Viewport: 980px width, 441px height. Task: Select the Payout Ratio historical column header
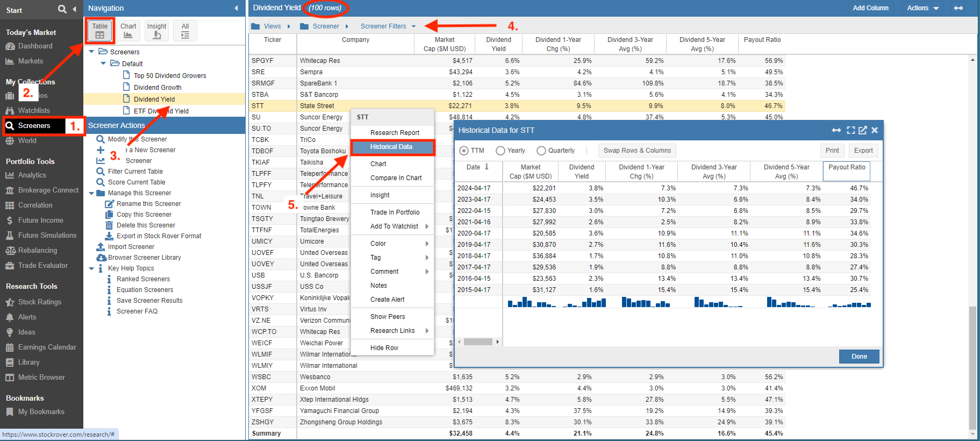coord(847,171)
